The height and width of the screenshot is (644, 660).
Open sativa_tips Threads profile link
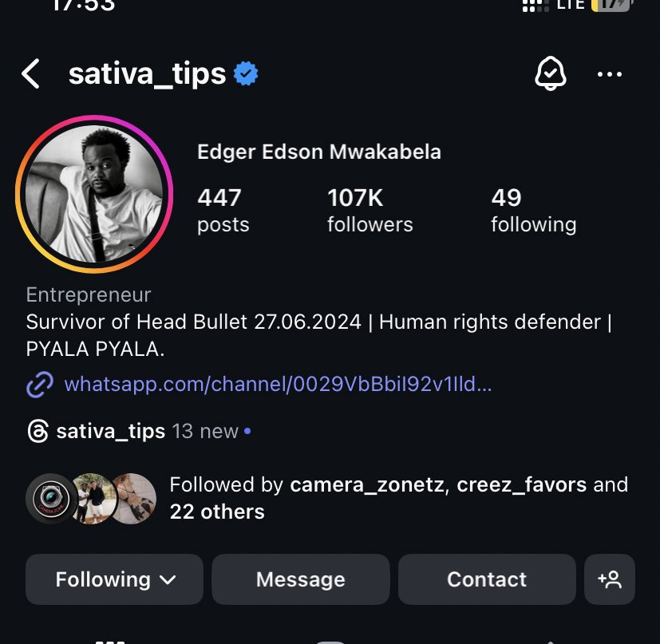[111, 432]
